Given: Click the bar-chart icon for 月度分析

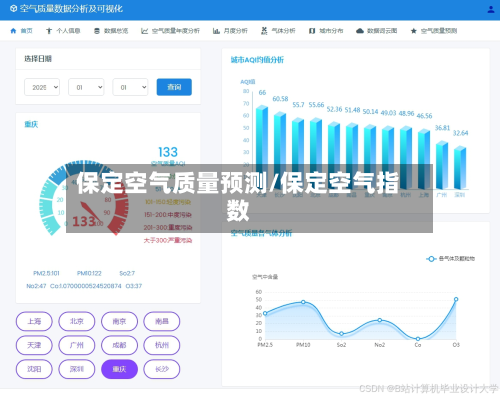Looking at the screenshot, I should pos(216,31).
